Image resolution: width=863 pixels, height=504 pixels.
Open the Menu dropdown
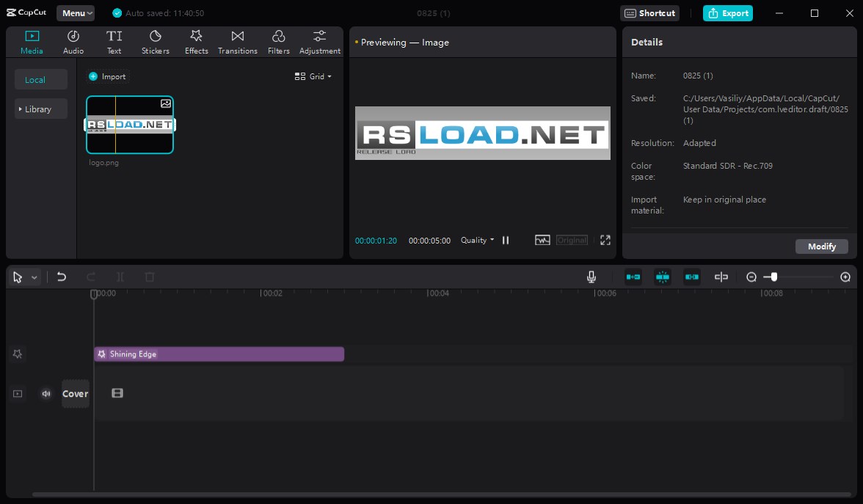click(x=76, y=13)
